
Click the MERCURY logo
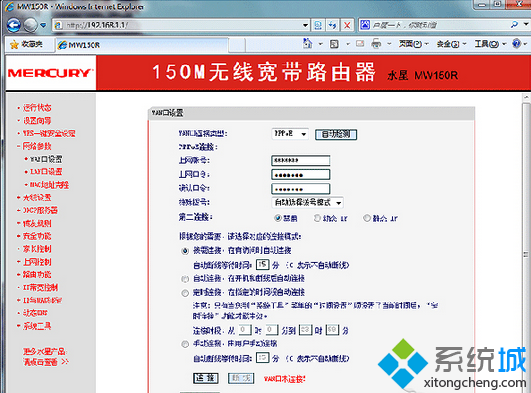click(x=50, y=73)
